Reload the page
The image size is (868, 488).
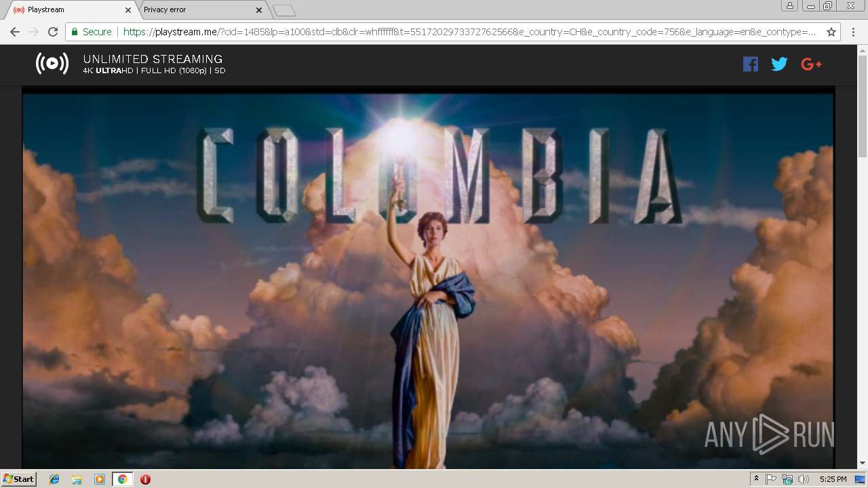pyautogui.click(x=53, y=32)
